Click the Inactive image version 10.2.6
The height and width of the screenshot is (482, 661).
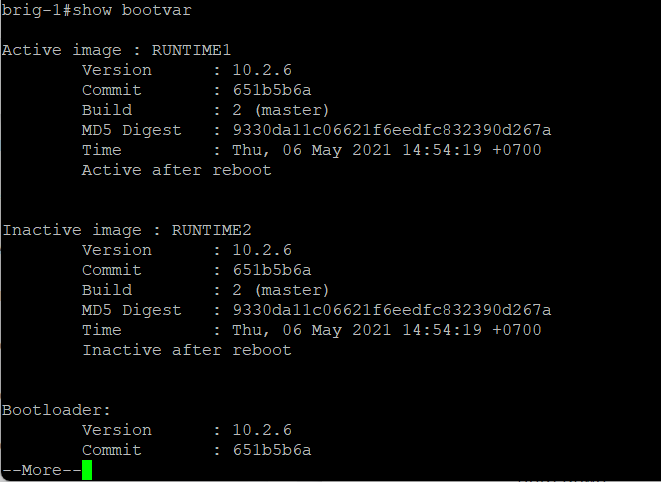point(262,250)
